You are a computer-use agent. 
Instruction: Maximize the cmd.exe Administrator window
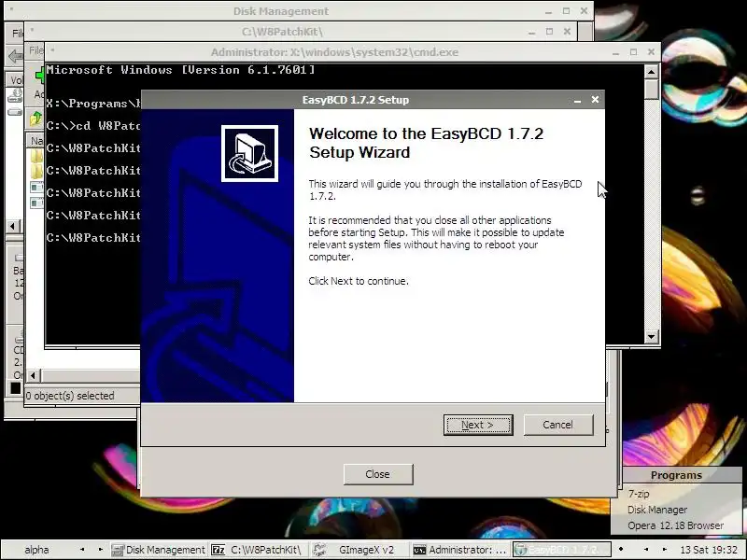pyautogui.click(x=633, y=52)
